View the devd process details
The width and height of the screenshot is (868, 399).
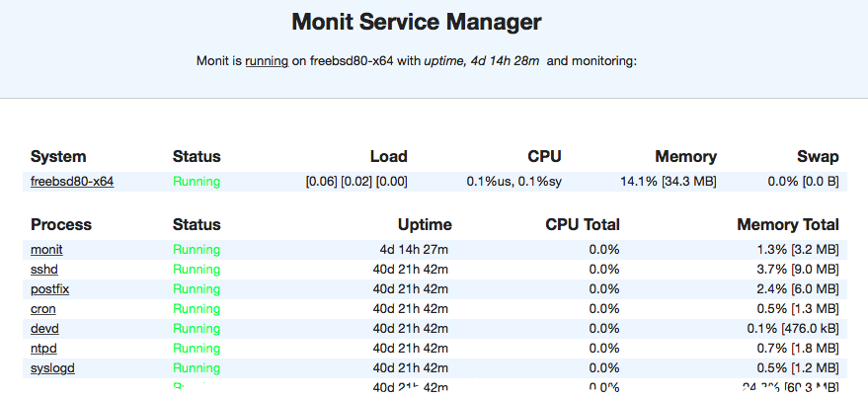[45, 328]
